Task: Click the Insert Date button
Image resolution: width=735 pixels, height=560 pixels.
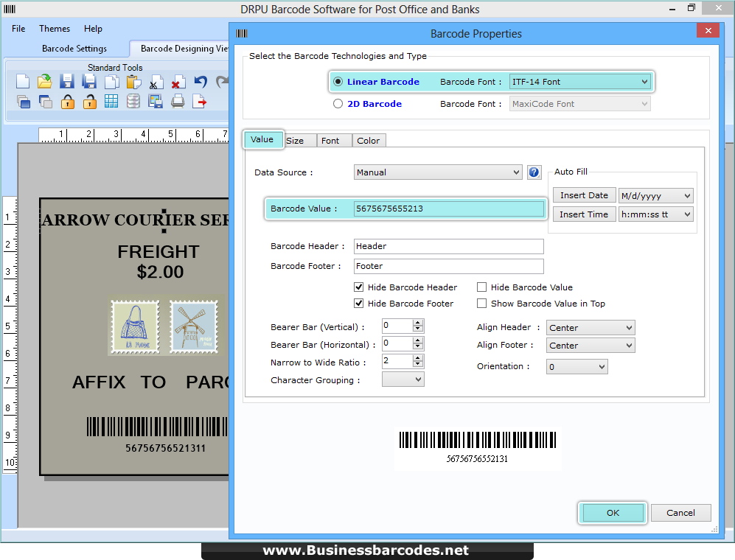Action: tap(584, 195)
